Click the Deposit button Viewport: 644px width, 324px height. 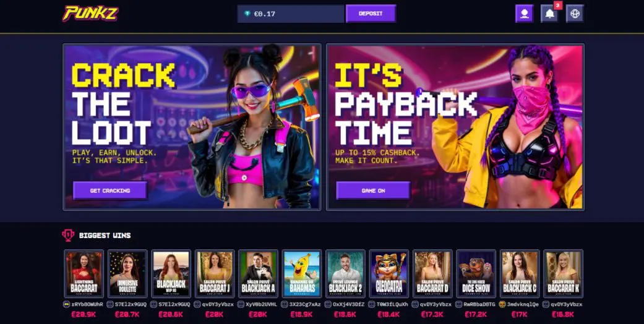click(x=371, y=14)
